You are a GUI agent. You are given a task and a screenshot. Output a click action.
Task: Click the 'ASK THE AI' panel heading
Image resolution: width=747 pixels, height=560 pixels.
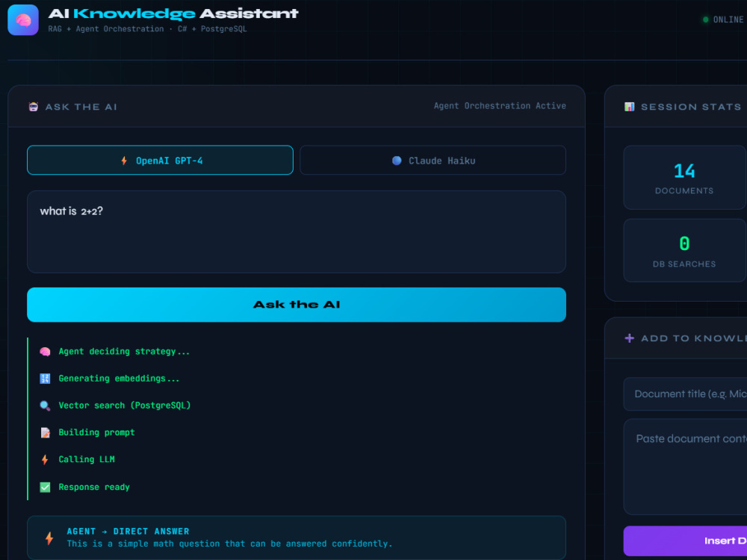pyautogui.click(x=81, y=107)
